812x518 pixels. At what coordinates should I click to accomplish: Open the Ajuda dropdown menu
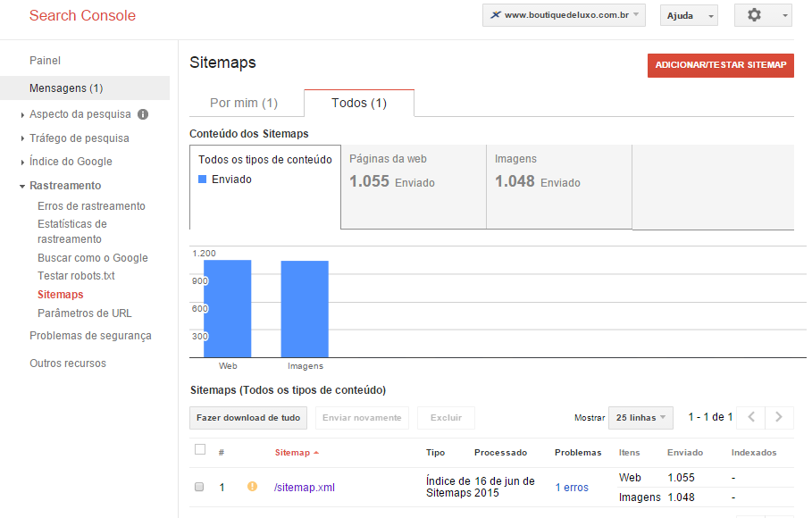[x=689, y=16]
